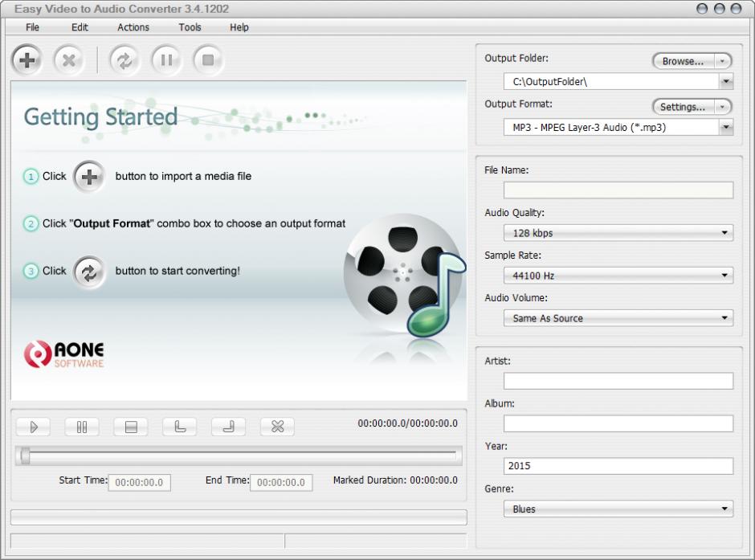Pause the media preview player
755x560 pixels.
[82, 427]
